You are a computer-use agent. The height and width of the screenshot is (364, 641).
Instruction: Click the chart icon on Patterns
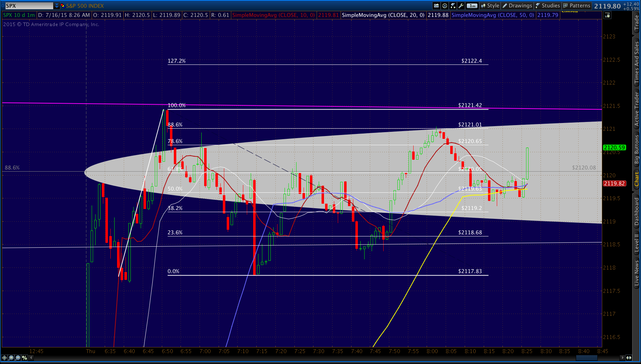[x=566, y=6]
